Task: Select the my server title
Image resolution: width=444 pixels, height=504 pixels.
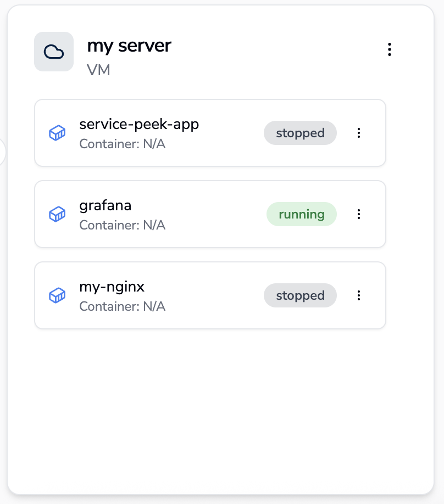Action: click(129, 46)
